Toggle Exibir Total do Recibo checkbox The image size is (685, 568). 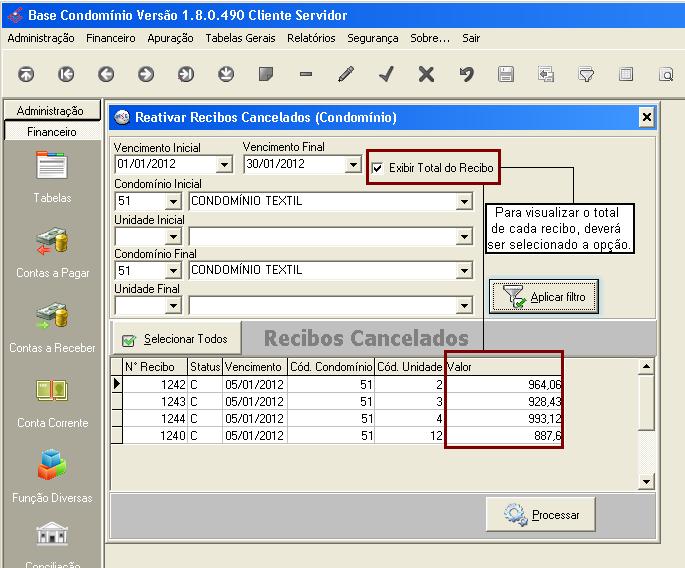(x=377, y=169)
